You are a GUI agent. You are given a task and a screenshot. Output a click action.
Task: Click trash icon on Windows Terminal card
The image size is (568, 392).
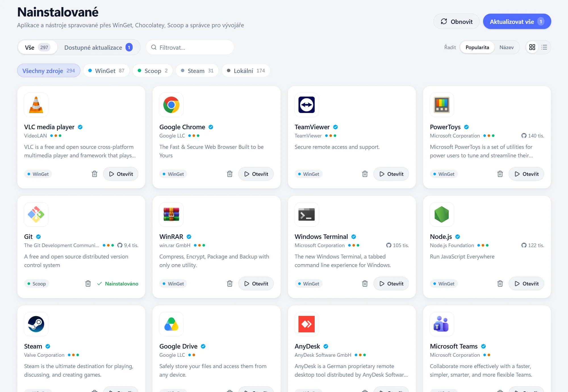pyautogui.click(x=365, y=283)
